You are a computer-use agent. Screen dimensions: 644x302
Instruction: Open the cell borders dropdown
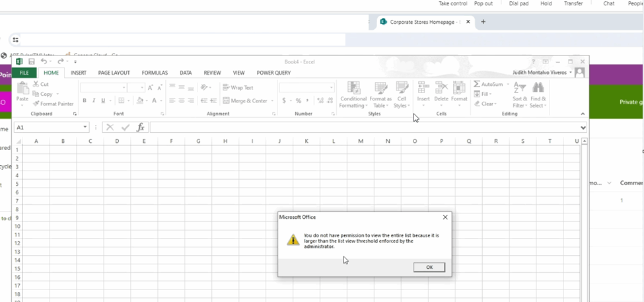point(127,100)
